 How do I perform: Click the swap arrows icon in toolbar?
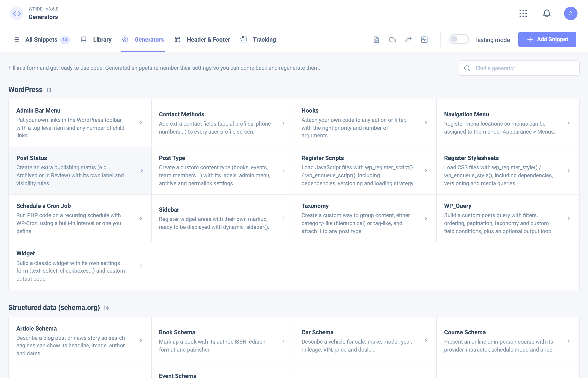(408, 40)
